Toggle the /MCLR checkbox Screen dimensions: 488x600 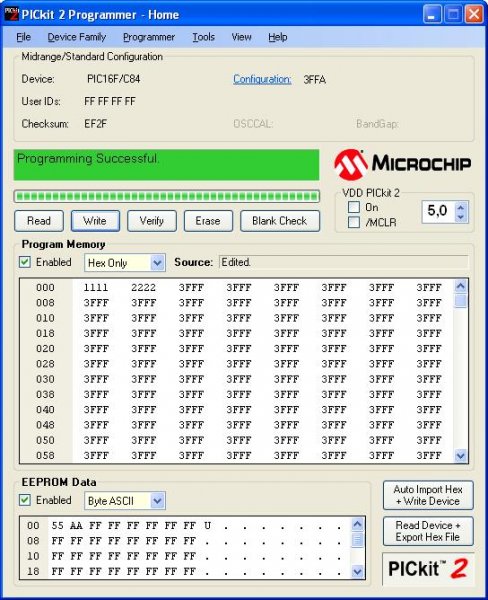click(x=354, y=222)
